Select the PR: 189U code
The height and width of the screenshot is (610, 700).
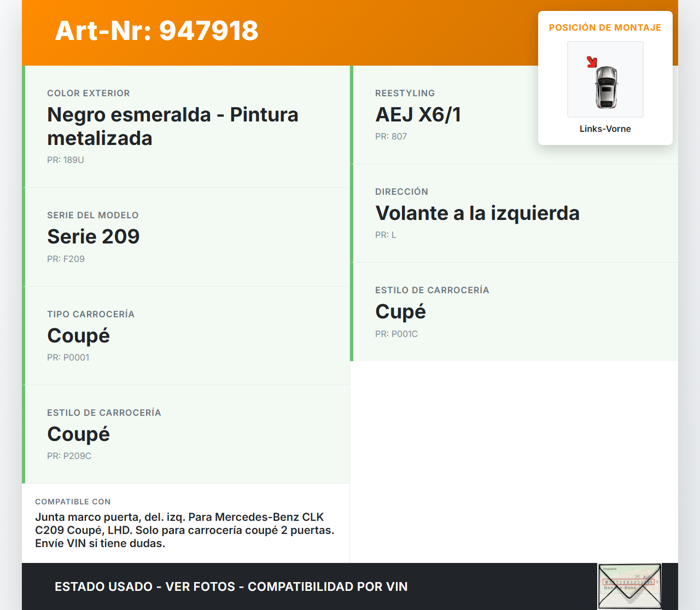(66, 160)
